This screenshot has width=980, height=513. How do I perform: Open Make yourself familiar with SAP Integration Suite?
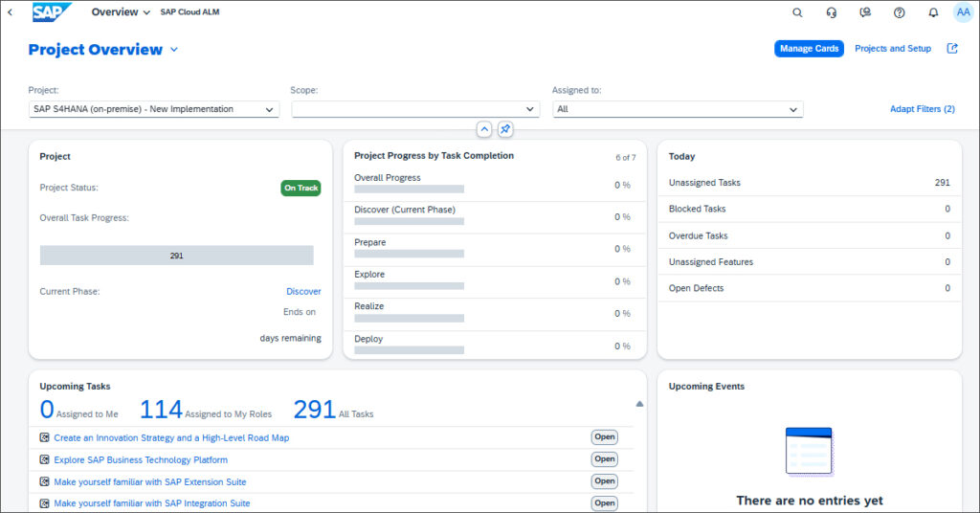(152, 503)
